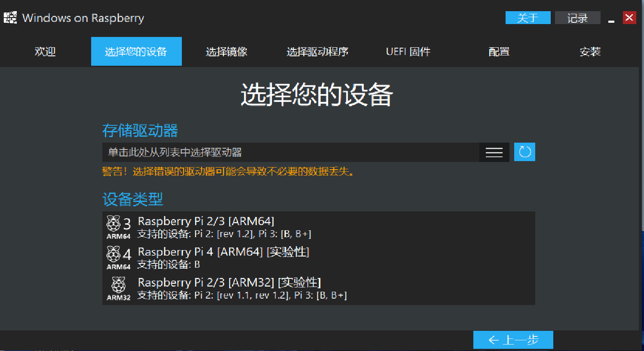
Task: Switch to the 欢迎 tab
Action: point(45,52)
